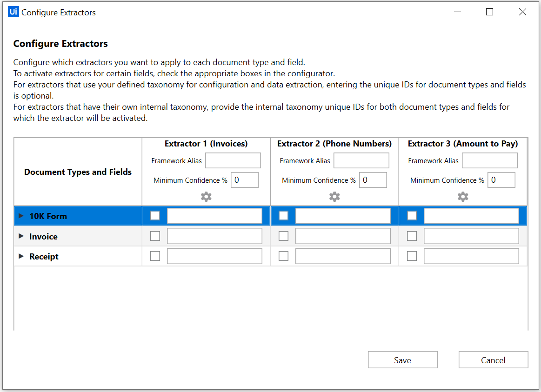The image size is (541, 392).
Task: Open settings gear for Extractor 2 (Phone Numbers)
Action: pos(334,197)
